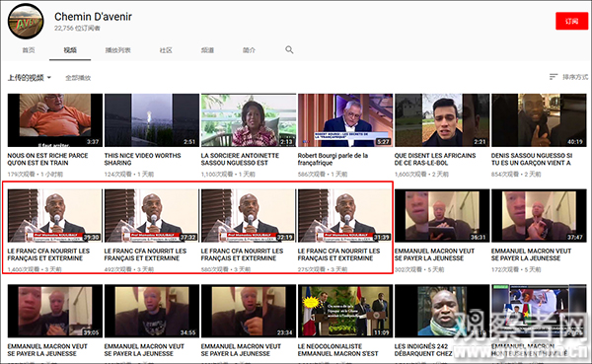The width and height of the screenshot is (592, 364).
Task: Select the 视频 videos tab
Action: tap(70, 50)
